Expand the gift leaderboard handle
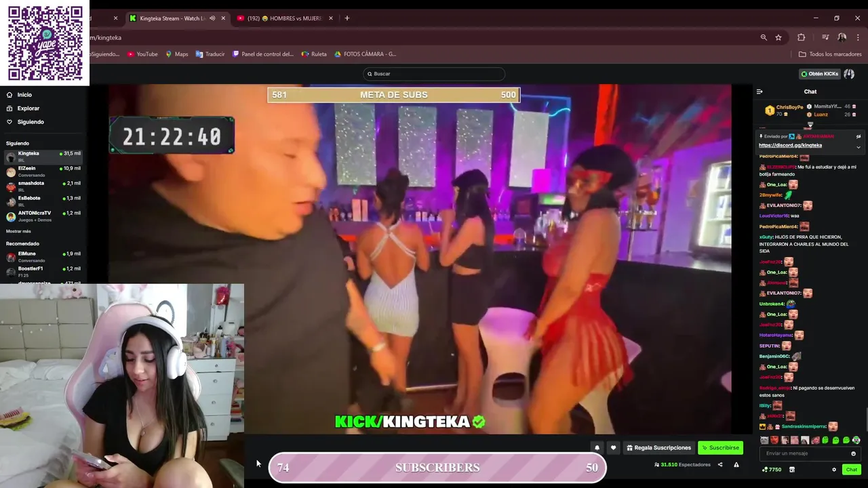Viewport: 868px width, 488px height. [810, 125]
